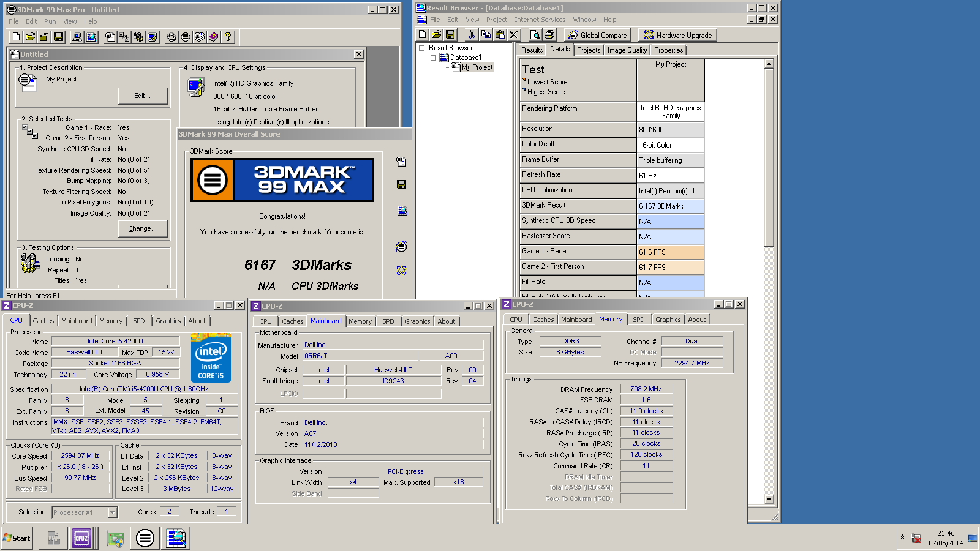Click Paste clipboard icon in Result Browser

[x=500, y=35]
